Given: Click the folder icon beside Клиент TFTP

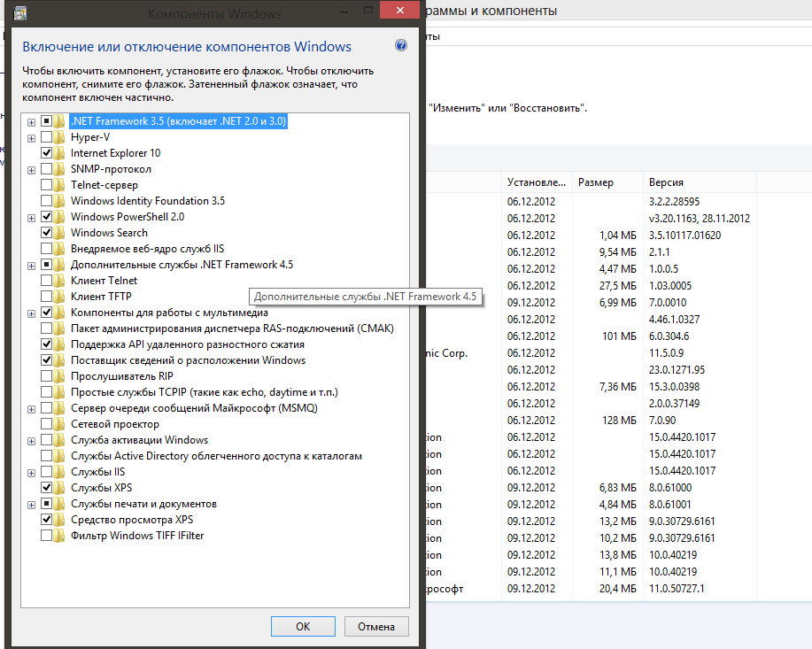Looking at the screenshot, I should click(x=59, y=297).
